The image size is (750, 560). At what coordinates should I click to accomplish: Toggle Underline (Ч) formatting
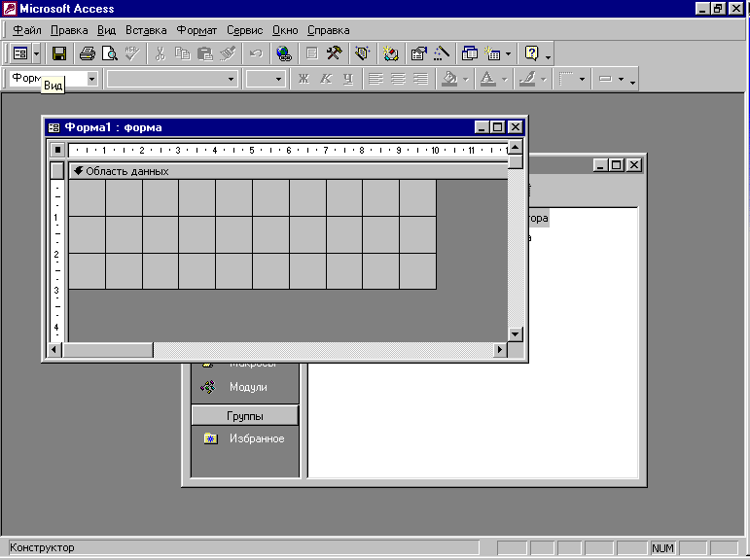(x=348, y=79)
